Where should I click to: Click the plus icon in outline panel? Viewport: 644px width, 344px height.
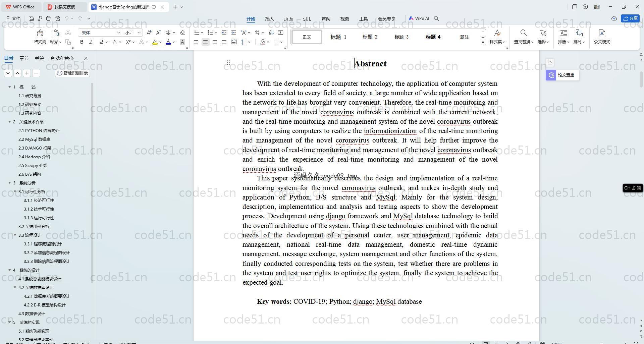click(x=27, y=73)
